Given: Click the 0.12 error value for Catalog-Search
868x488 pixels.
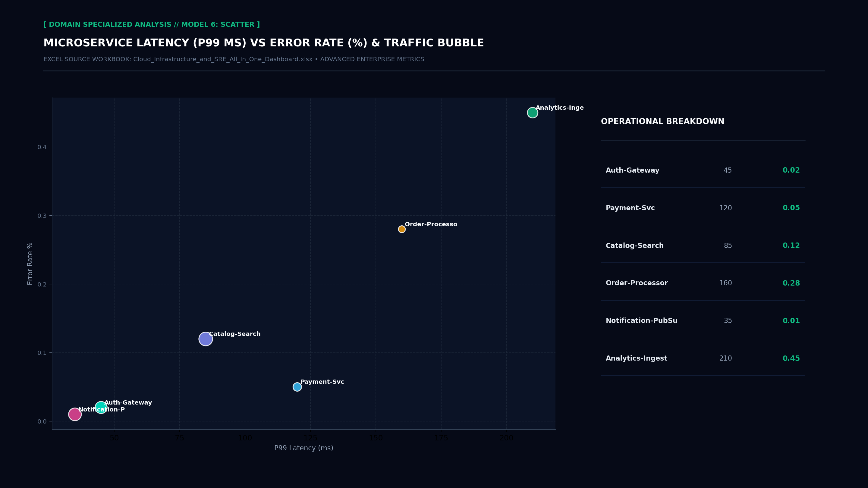Looking at the screenshot, I should point(791,246).
